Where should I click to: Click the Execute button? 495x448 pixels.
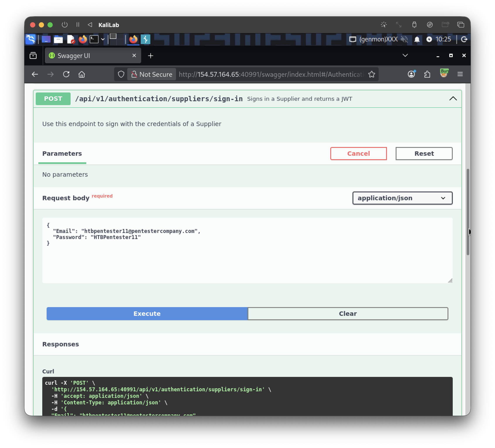tap(147, 313)
